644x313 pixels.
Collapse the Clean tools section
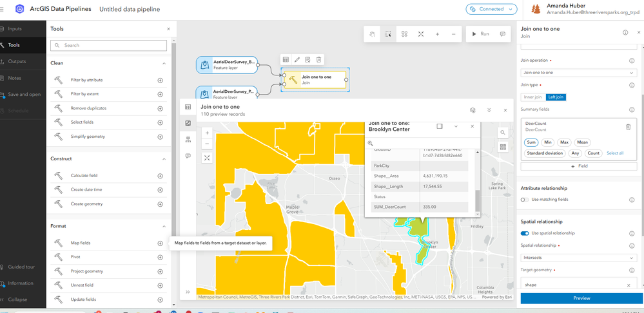pyautogui.click(x=164, y=63)
